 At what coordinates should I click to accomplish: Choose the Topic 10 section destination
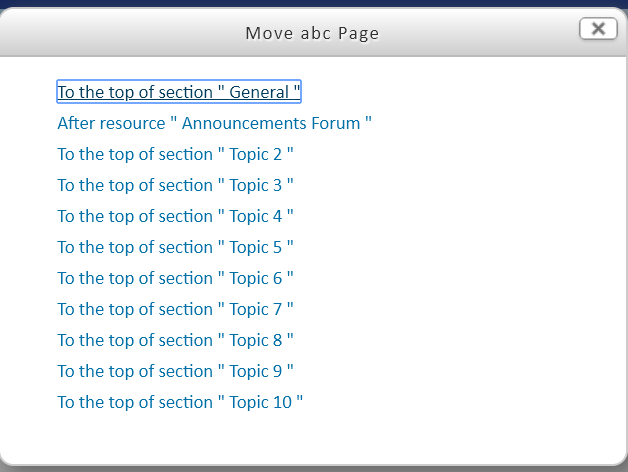(180, 402)
